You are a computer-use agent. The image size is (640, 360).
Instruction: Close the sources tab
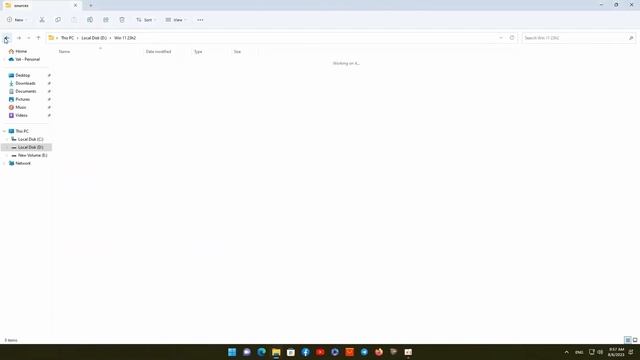pos(75,6)
